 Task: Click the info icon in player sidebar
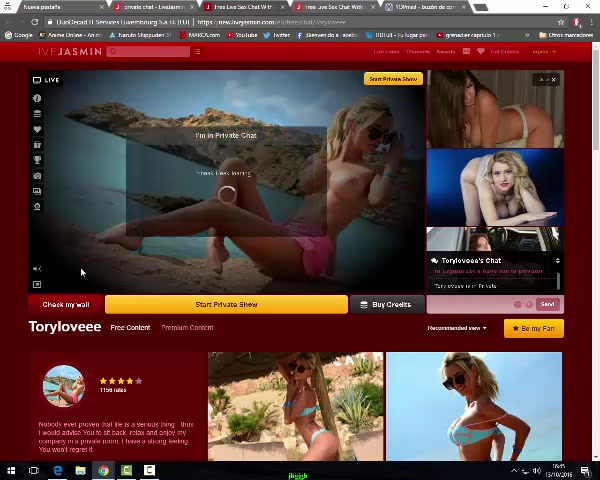tap(37, 98)
